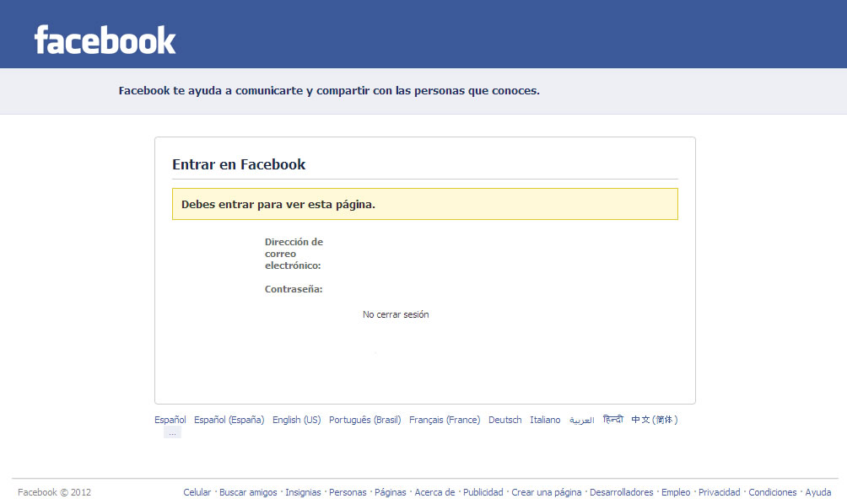Open Acerca de footer link

(x=434, y=492)
